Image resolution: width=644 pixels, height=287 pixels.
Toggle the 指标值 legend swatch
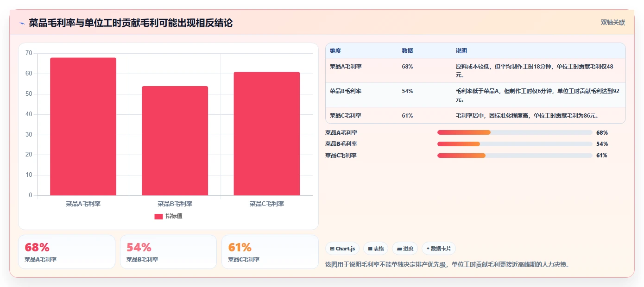point(158,216)
